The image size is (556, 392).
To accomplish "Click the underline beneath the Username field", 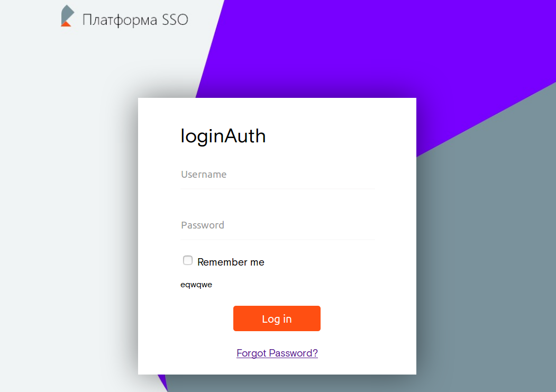I will pyautogui.click(x=277, y=189).
